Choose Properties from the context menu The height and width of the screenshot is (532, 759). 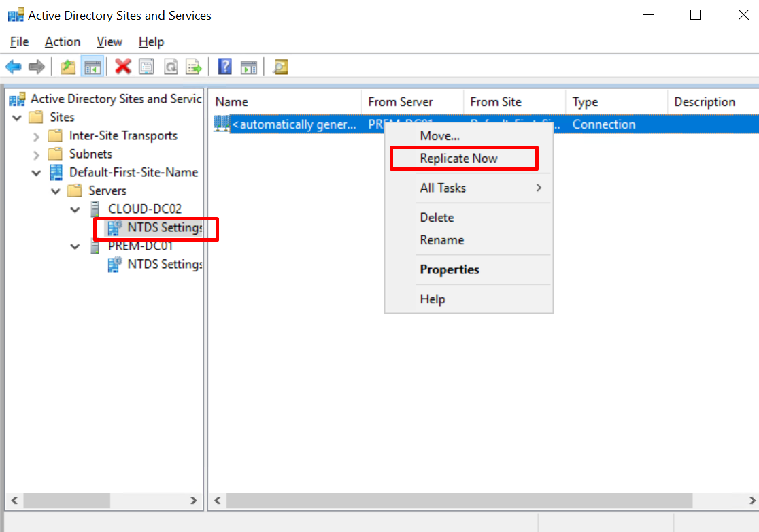pos(469,269)
